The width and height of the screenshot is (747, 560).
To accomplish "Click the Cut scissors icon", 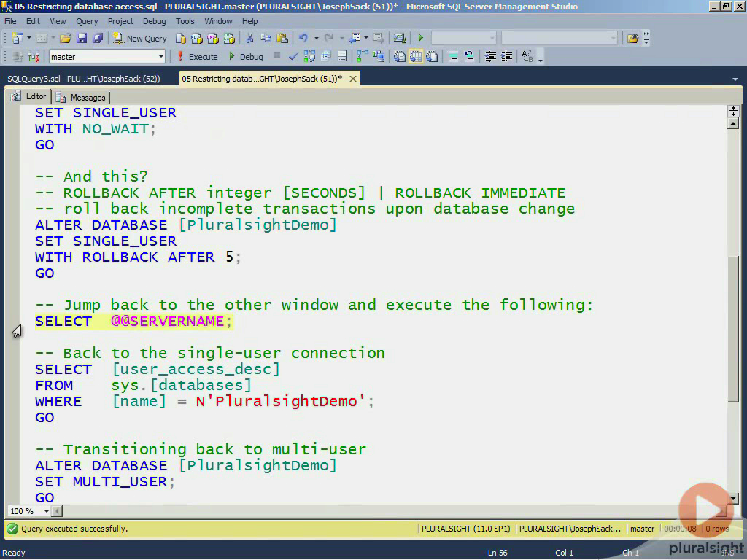I will [x=249, y=38].
